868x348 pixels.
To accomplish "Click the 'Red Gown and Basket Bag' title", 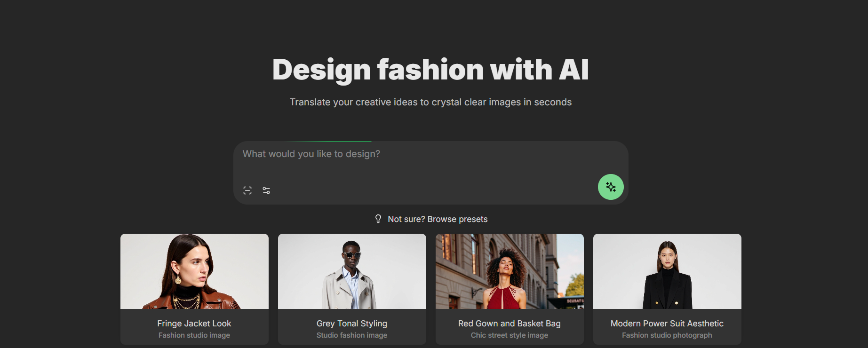I will click(x=510, y=324).
